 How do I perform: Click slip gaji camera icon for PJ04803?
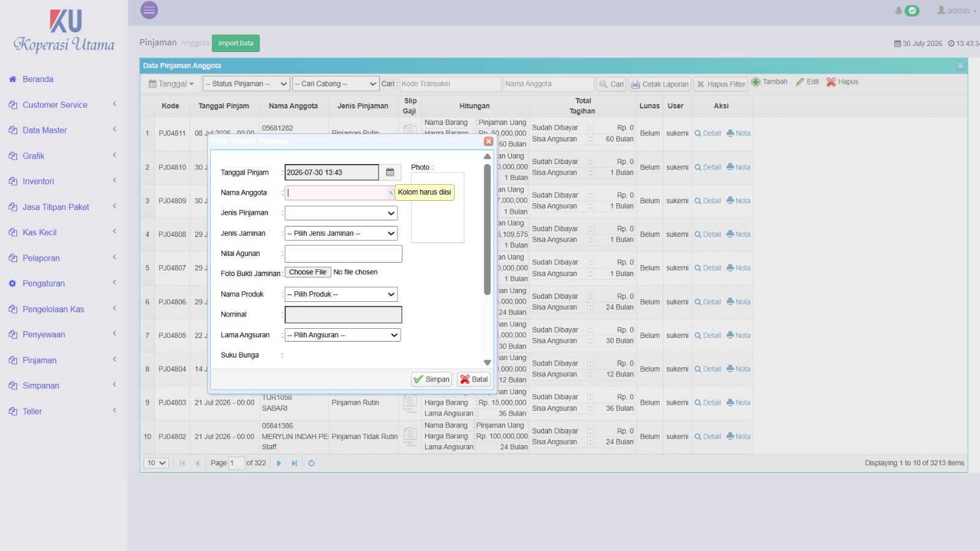pos(410,403)
